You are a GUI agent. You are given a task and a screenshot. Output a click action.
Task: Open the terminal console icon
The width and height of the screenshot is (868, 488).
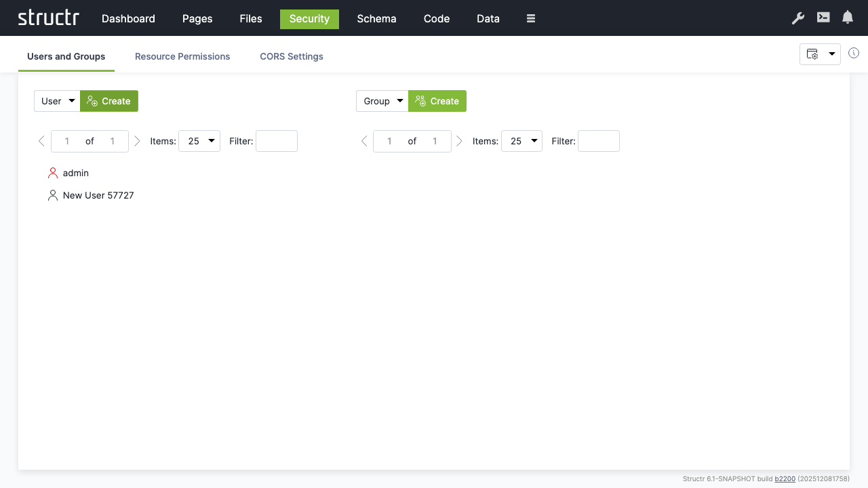coord(823,18)
